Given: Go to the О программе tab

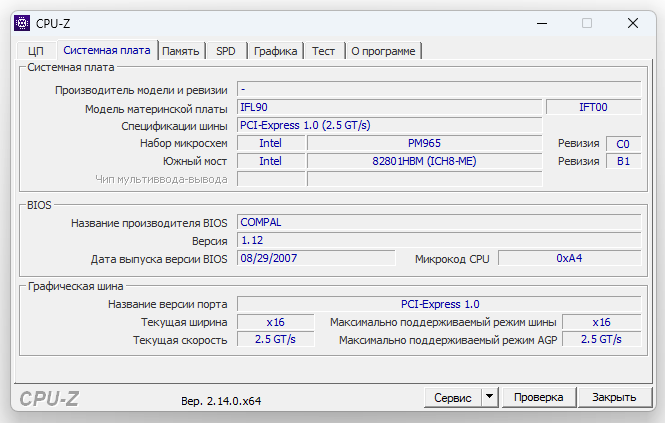Looking at the screenshot, I should click(383, 51).
